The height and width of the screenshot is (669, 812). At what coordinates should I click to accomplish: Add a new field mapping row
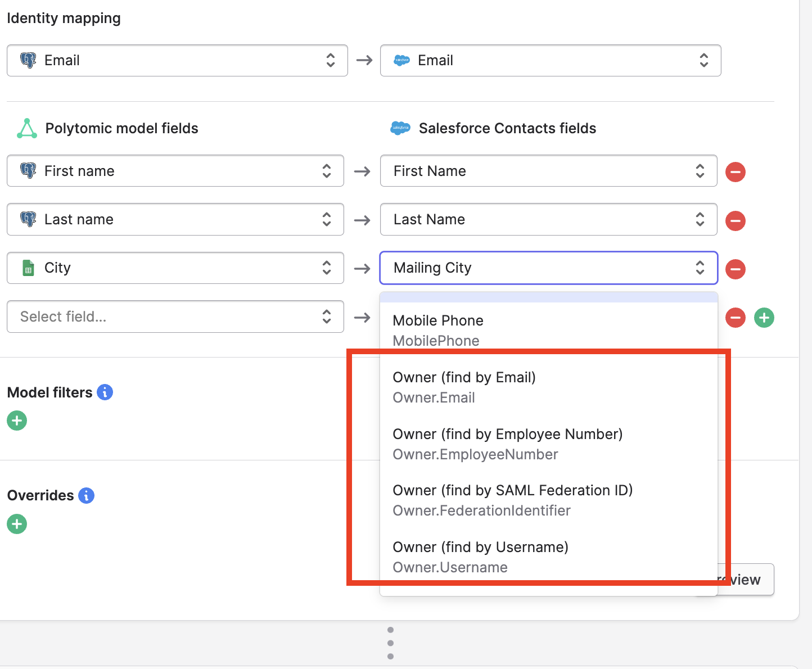coord(764,318)
